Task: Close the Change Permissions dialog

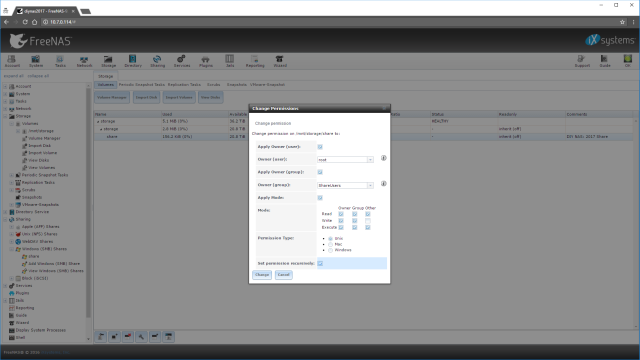Action: (384, 109)
